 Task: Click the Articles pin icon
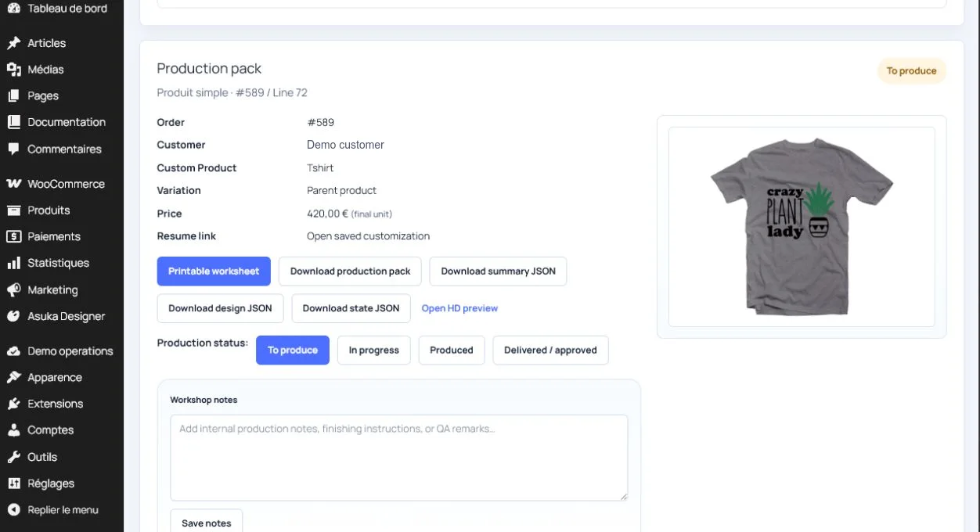tap(13, 43)
